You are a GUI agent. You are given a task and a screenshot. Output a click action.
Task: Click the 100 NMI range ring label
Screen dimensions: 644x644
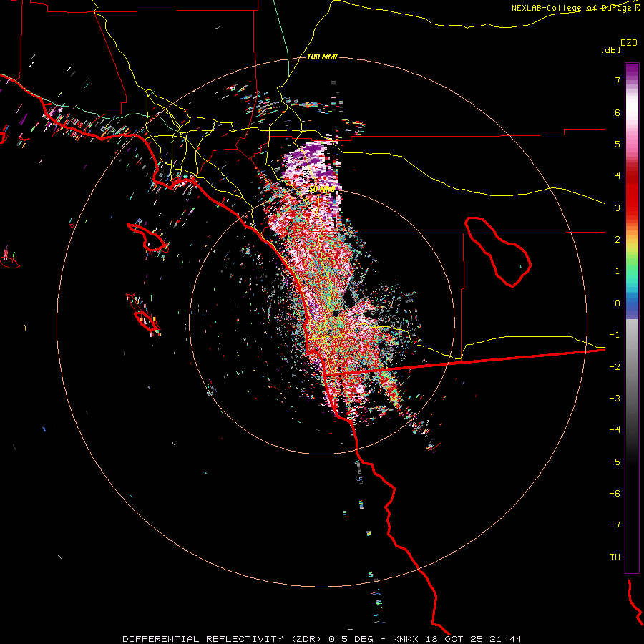pyautogui.click(x=322, y=57)
